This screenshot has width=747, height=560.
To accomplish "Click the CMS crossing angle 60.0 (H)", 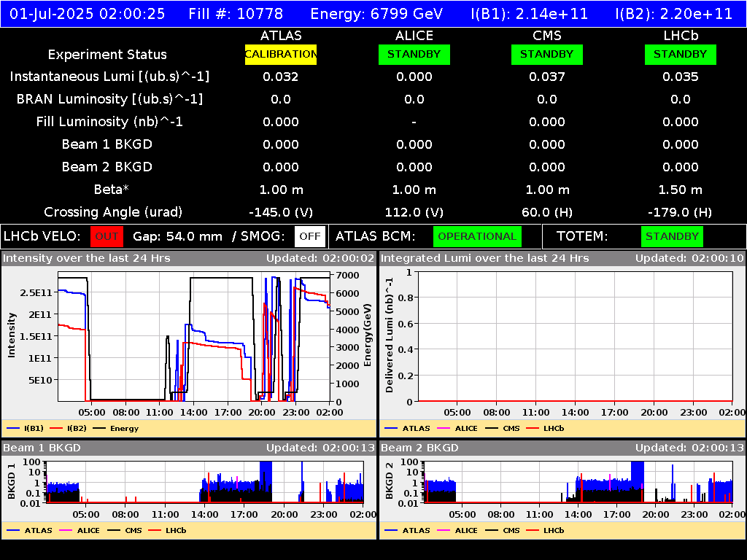I will pyautogui.click(x=547, y=212).
